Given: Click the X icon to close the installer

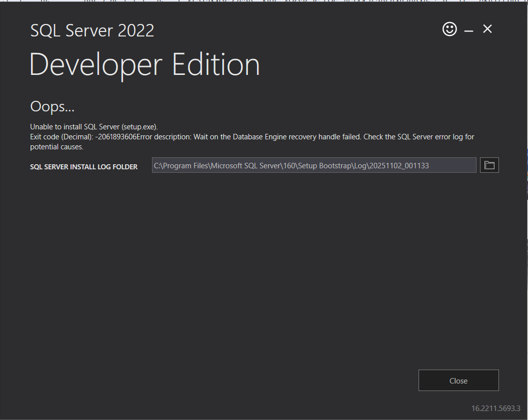Looking at the screenshot, I should pyautogui.click(x=487, y=29).
